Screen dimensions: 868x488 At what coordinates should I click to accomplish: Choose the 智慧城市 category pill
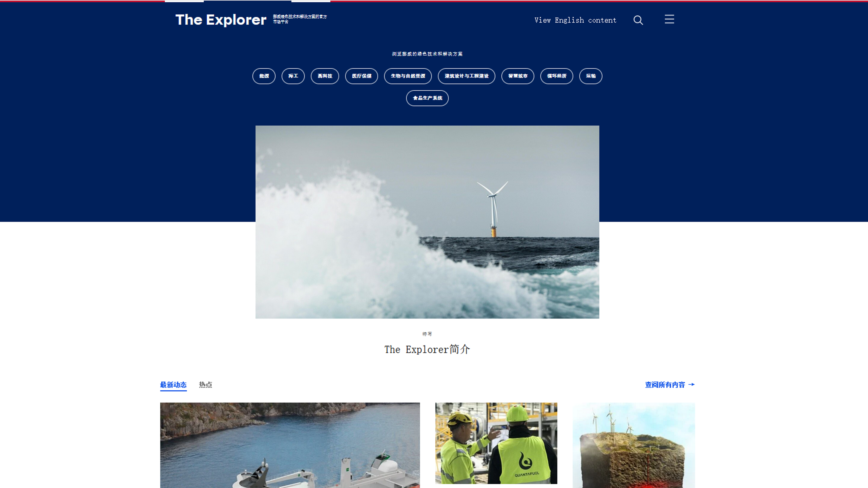tap(518, 76)
